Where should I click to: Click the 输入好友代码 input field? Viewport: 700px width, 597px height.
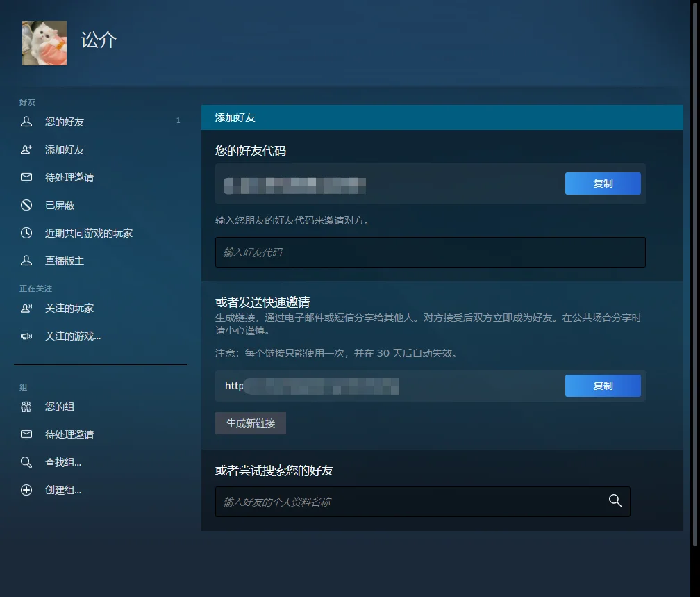[429, 252]
